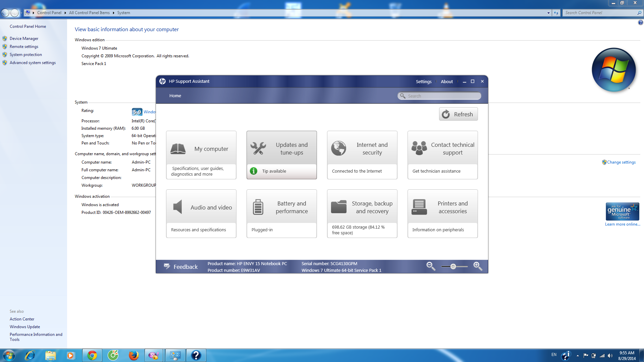Switch to HP Support Assistant taskbar button
The width and height of the screenshot is (644, 362).
196,355
